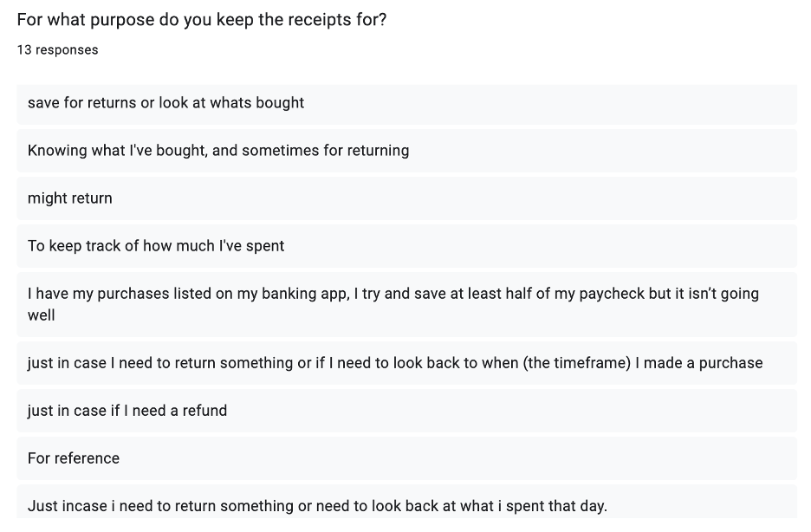Click the 'might return' response row
This screenshot has width=811, height=532.
pos(406,198)
